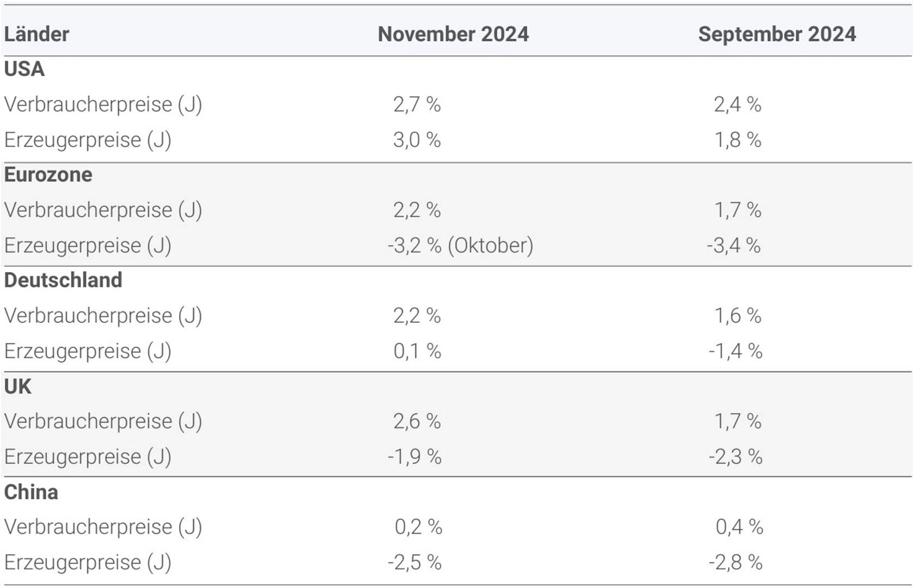Click the November 2024 column header
Viewport: 913px width, 588px height.
453,34
